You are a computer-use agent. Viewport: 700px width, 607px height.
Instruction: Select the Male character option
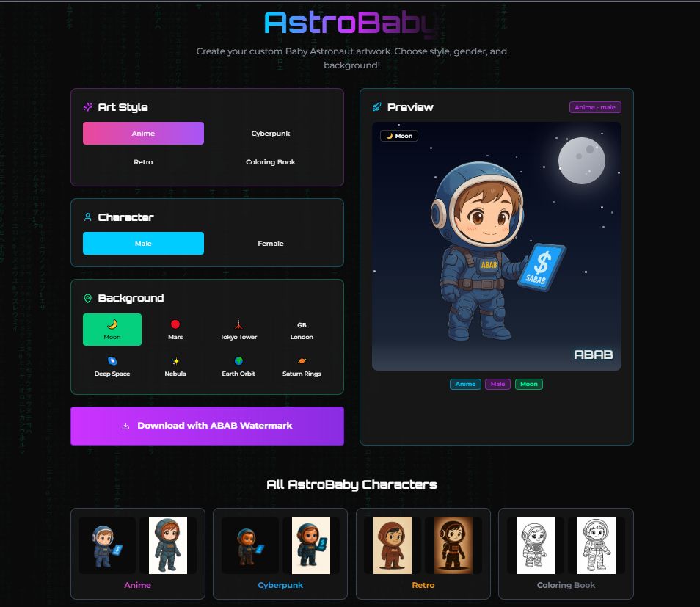pos(143,244)
